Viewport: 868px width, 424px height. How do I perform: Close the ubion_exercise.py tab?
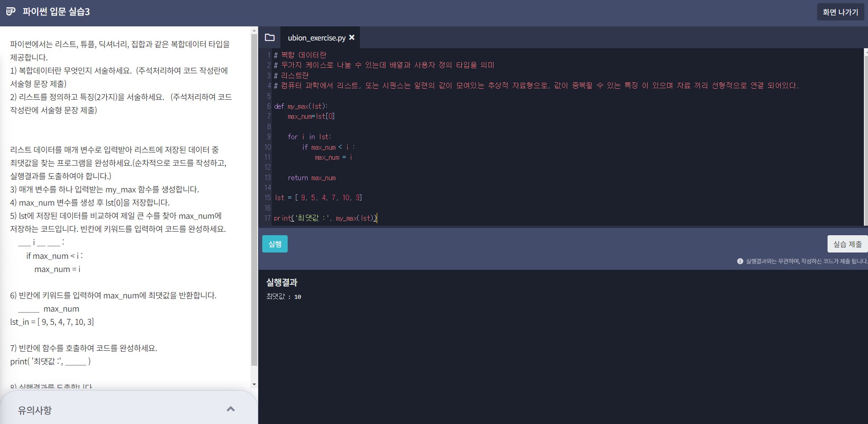(352, 38)
